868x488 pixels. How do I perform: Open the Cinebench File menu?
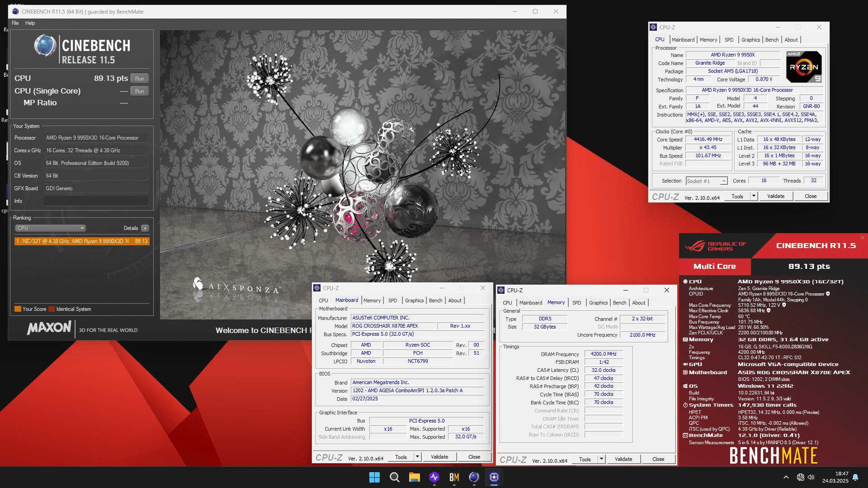(x=15, y=23)
